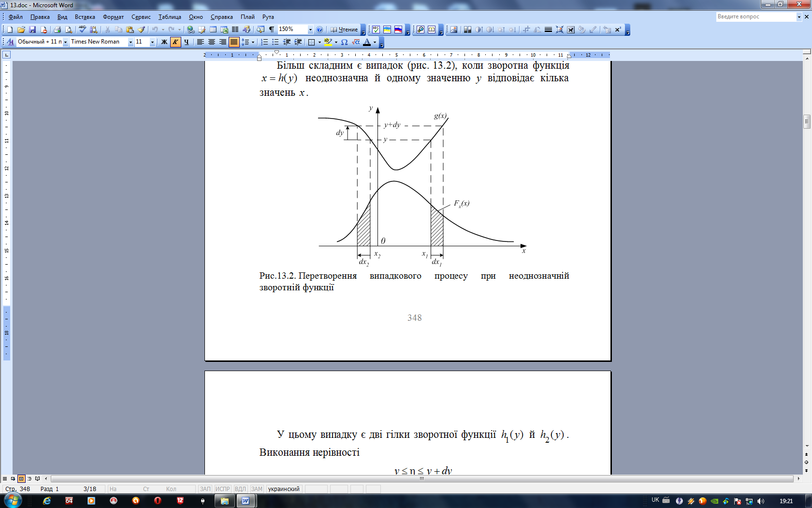The height and width of the screenshot is (508, 812).
Task: Click the Ukrainian flag toolbar icon
Action: pos(387,30)
